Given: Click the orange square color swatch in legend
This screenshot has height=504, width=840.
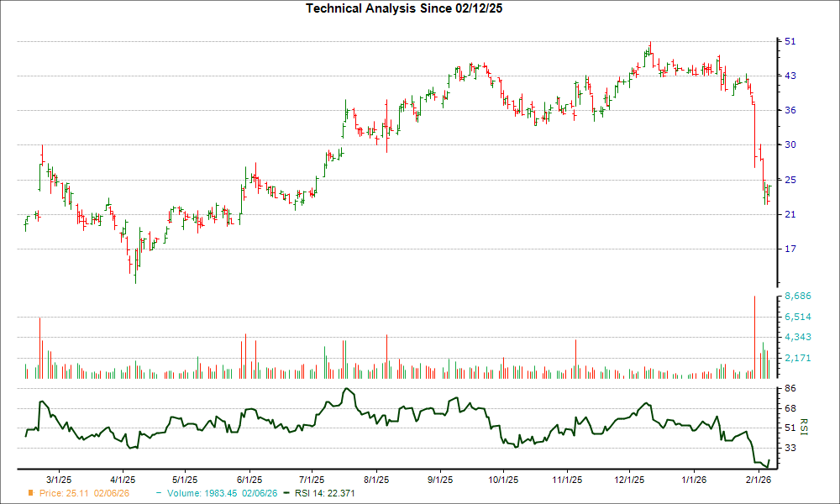Looking at the screenshot, I should (x=31, y=494).
